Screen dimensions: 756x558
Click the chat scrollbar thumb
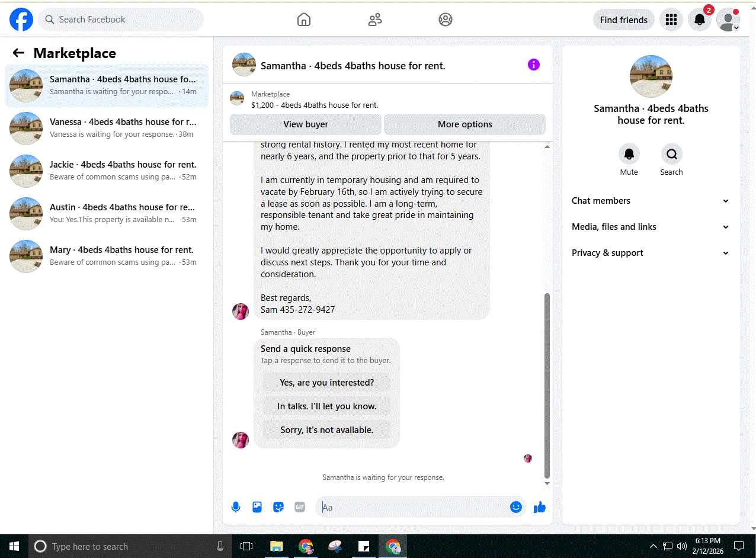coord(547,385)
